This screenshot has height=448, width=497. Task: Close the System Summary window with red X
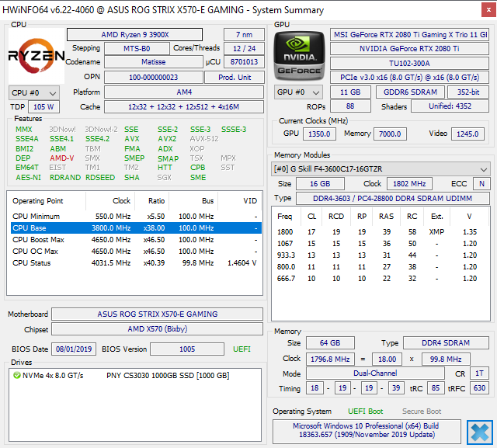pyautogui.click(x=488, y=10)
